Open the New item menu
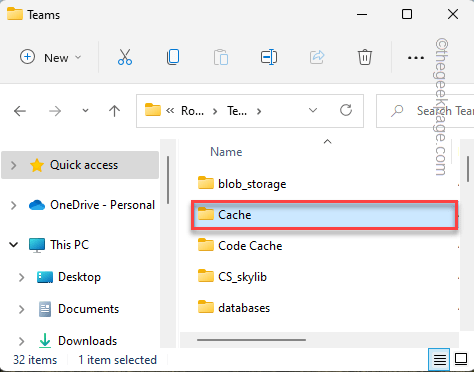Screen dimensions: 474x372 [51, 57]
